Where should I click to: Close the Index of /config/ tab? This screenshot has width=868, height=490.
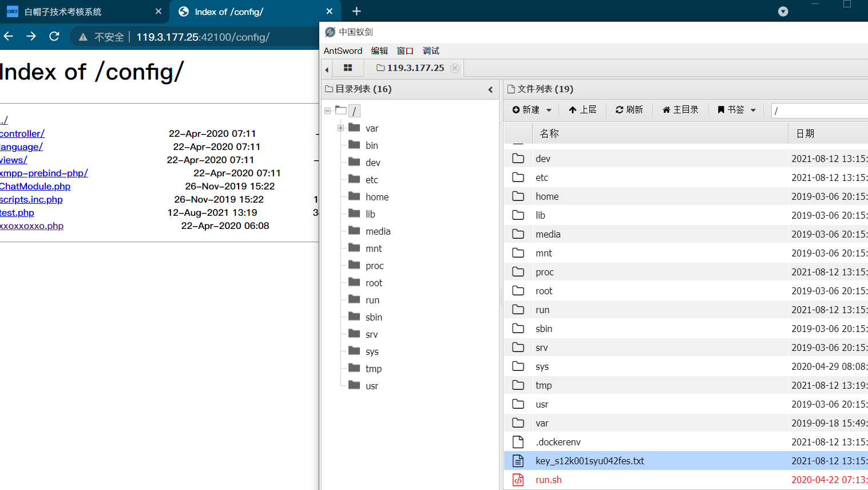click(x=329, y=11)
